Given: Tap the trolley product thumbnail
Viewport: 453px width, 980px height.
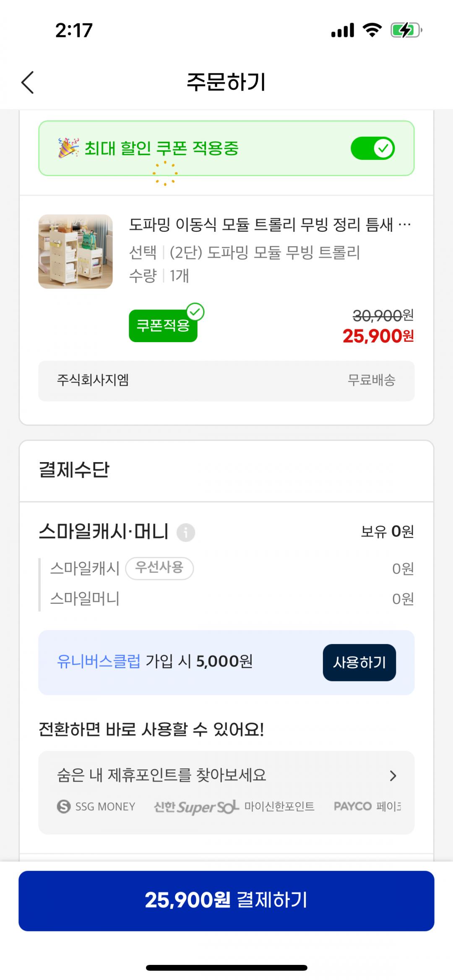Looking at the screenshot, I should [75, 252].
